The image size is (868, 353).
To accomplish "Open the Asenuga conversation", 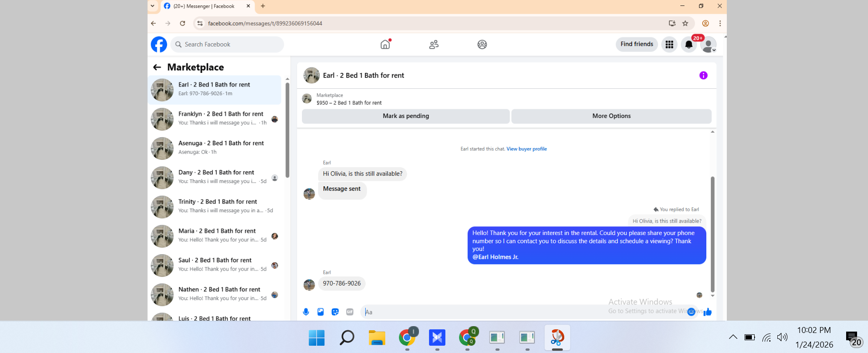I will pos(215,148).
